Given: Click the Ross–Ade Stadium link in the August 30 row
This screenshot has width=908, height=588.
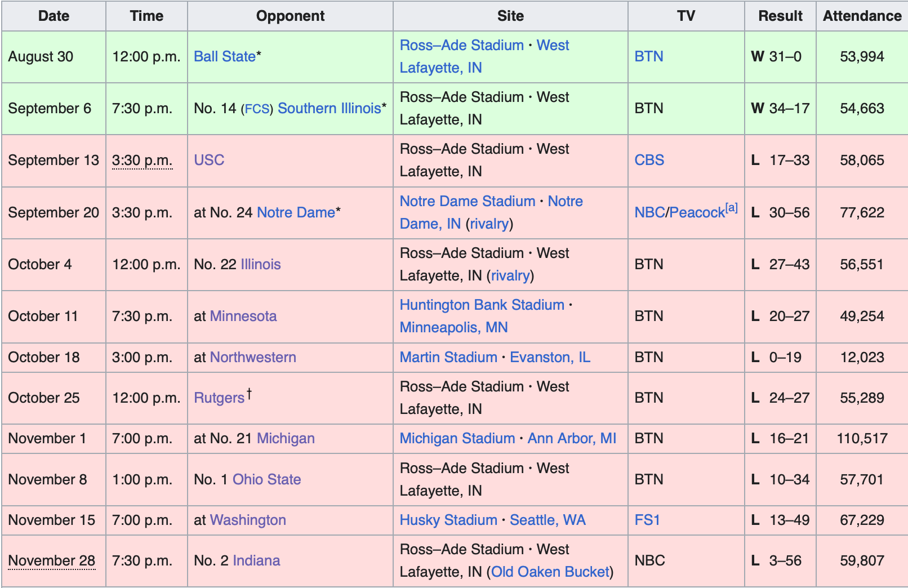Looking at the screenshot, I should (462, 45).
